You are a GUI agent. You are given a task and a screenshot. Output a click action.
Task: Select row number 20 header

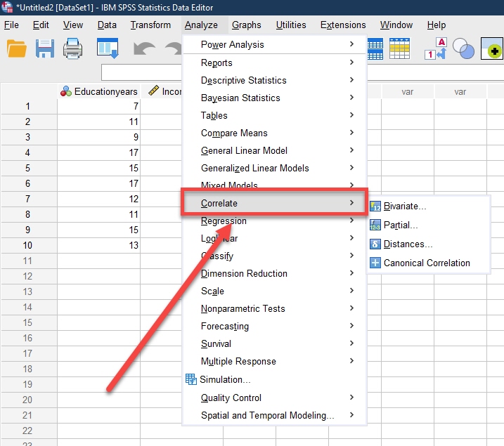tap(28, 400)
